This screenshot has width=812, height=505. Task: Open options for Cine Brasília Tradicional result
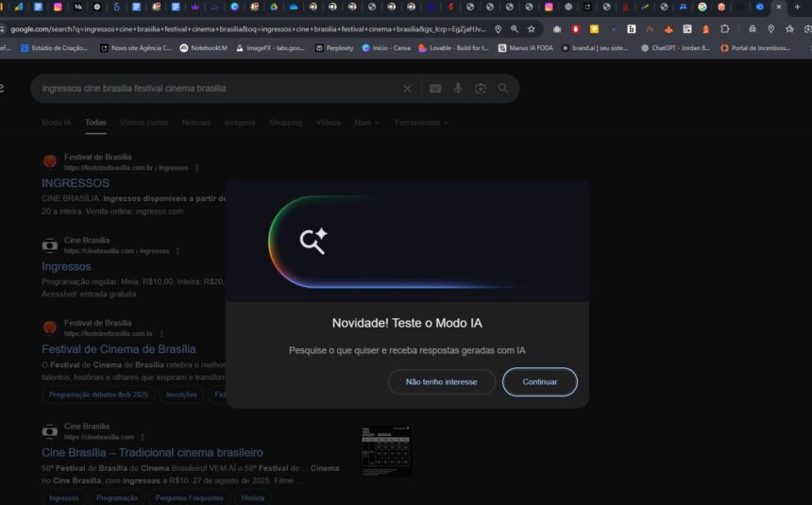(x=143, y=437)
